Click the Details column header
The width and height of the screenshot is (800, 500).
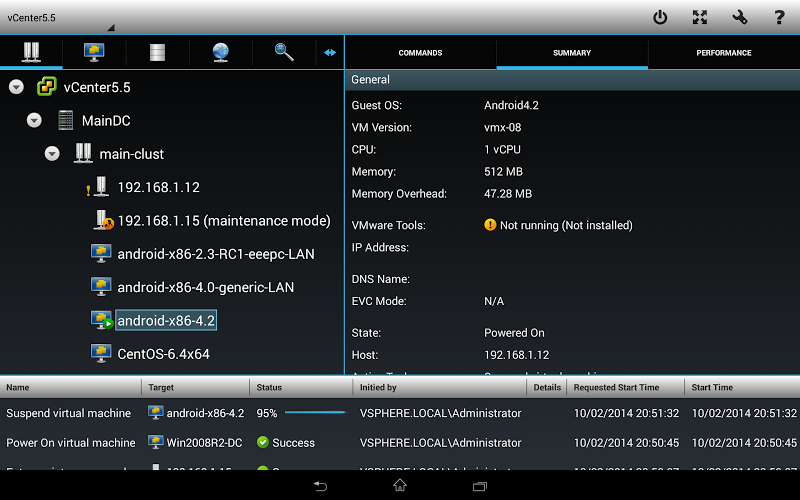point(547,387)
